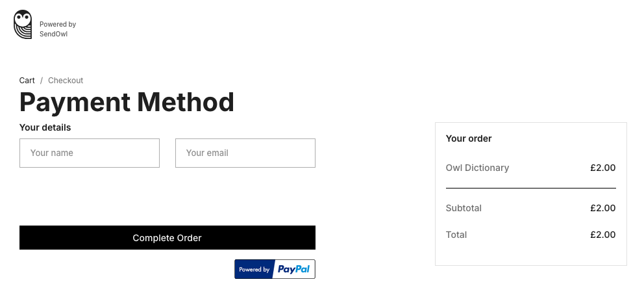The image size is (644, 299).
Task: Click the order summary divider line
Action: click(530, 188)
